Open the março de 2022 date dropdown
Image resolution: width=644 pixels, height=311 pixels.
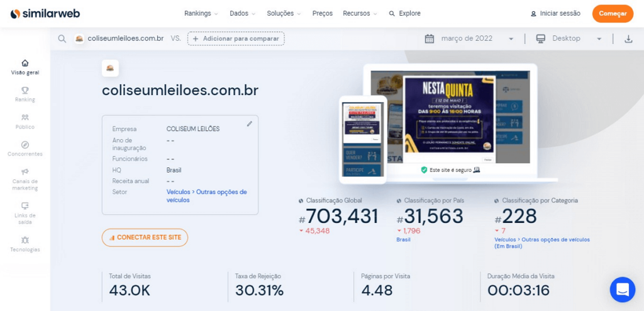477,38
